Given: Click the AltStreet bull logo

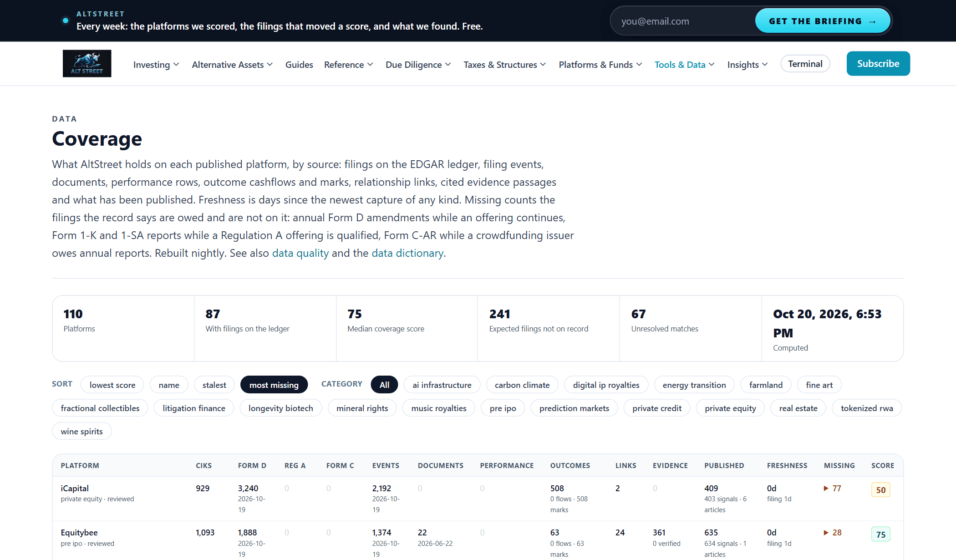Looking at the screenshot, I should 87,63.
